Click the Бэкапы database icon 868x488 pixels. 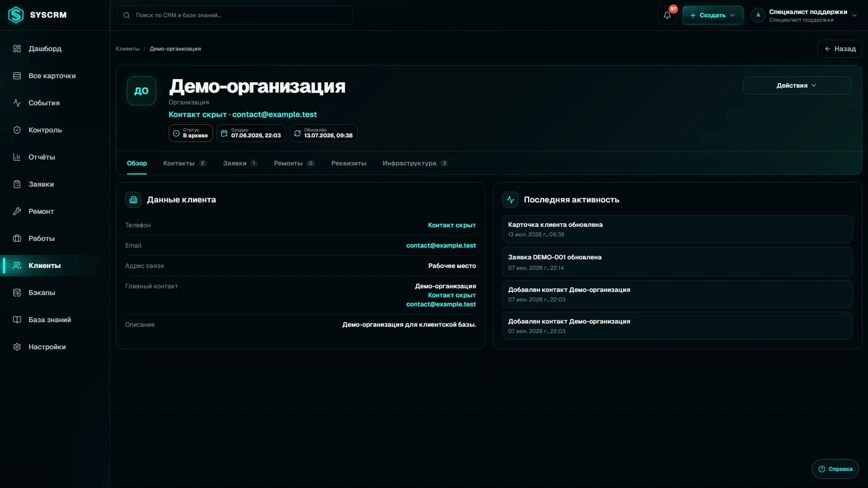pos(17,293)
